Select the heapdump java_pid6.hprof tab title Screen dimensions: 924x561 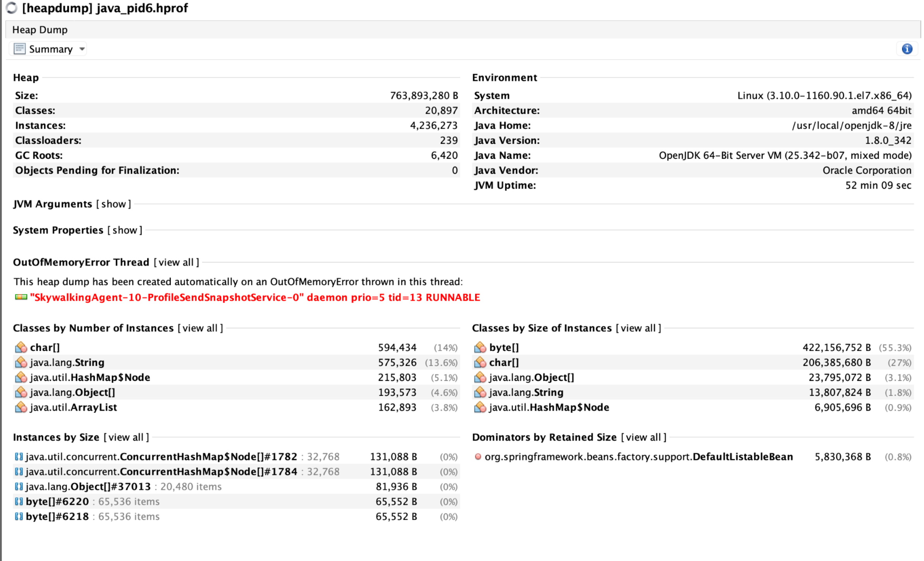(105, 8)
